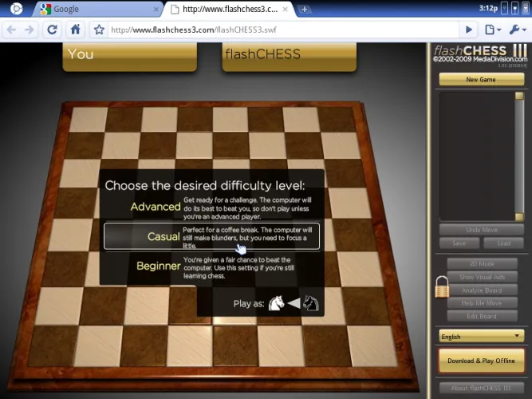Click the Play as selection arrow
This screenshot has height=399, width=532.
(x=294, y=303)
